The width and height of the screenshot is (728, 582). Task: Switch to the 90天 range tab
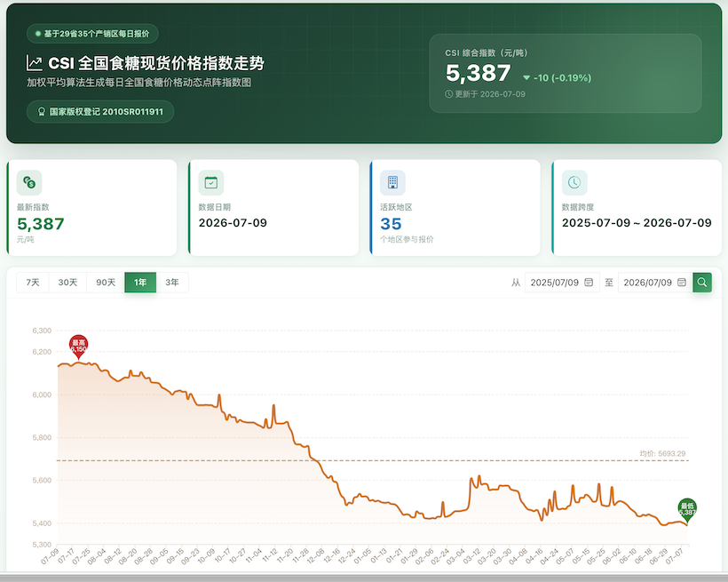[106, 283]
